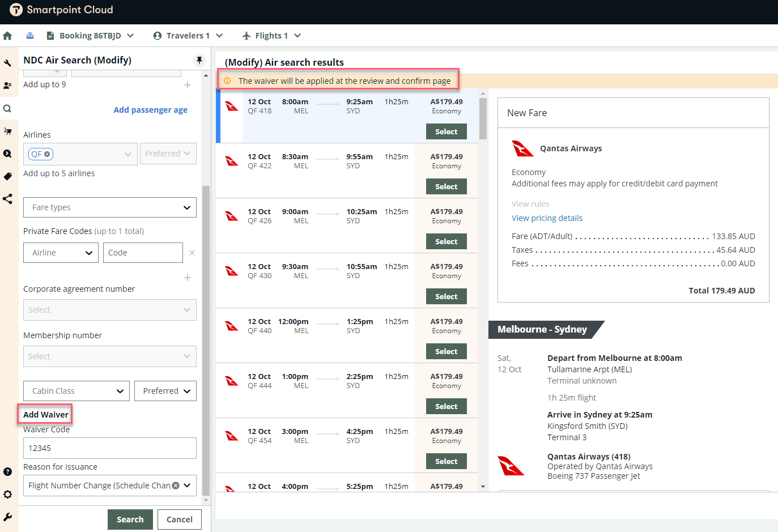The image size is (778, 532).
Task: Open the Reason for issuance dropdown
Action: click(x=187, y=486)
